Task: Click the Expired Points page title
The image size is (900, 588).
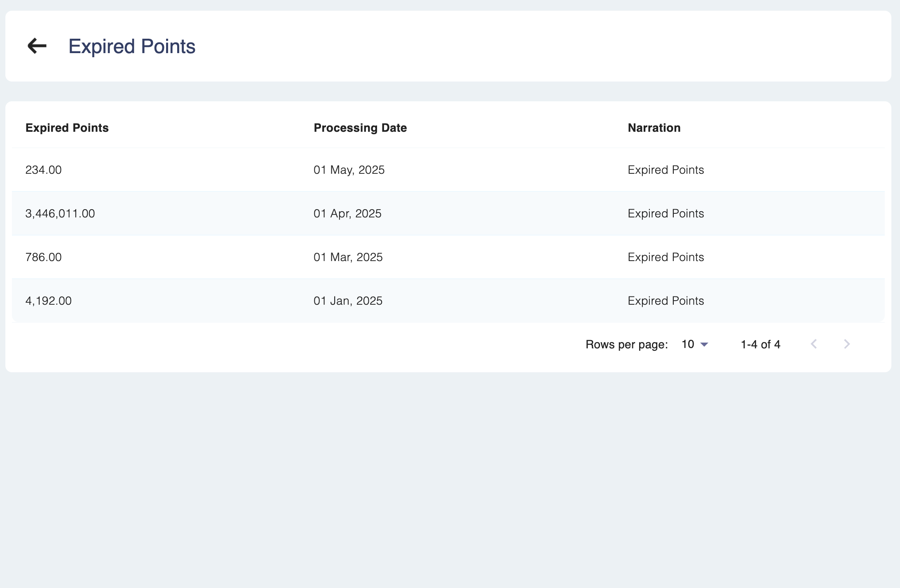Action: pos(132,46)
